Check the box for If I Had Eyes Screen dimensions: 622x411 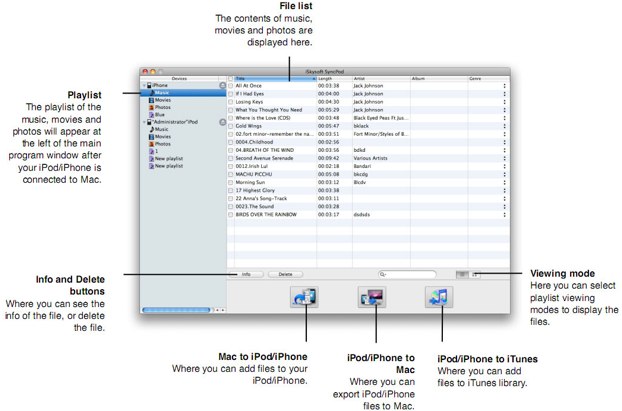(x=230, y=94)
